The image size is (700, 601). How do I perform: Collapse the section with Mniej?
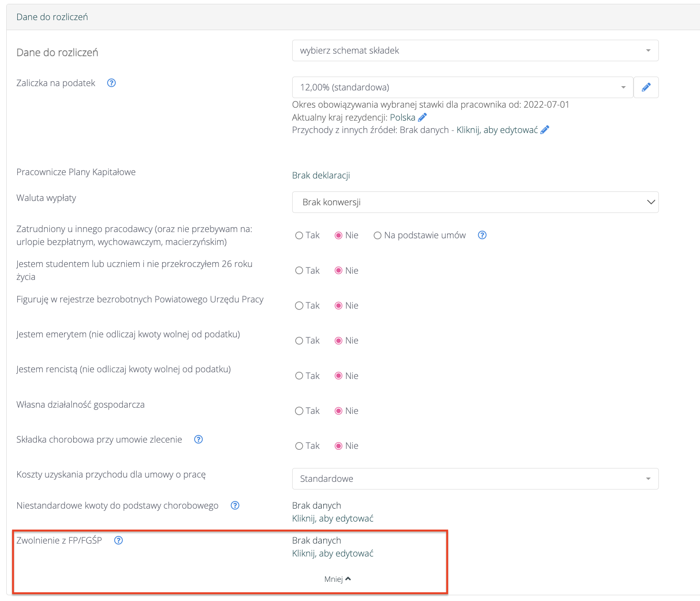click(x=337, y=579)
